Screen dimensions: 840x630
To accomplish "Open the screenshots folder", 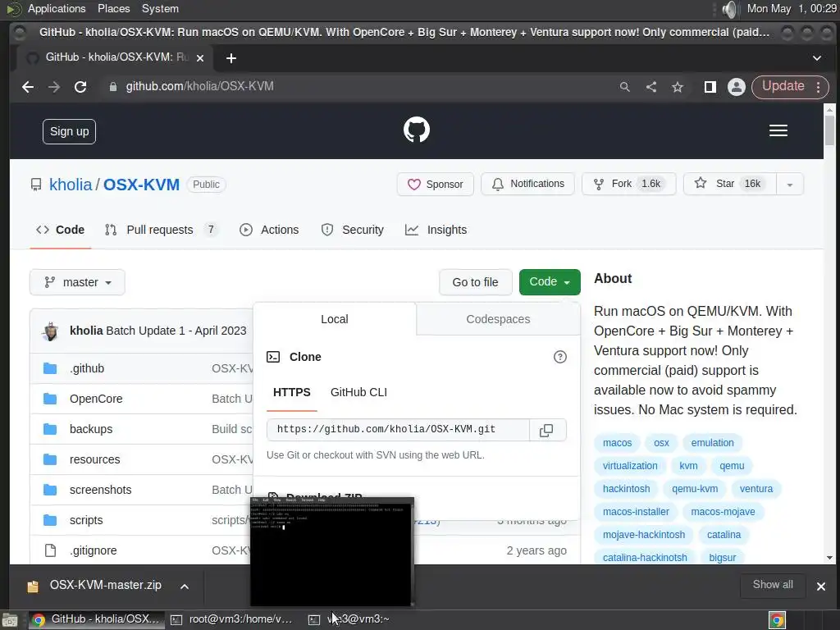I will 100,491.
